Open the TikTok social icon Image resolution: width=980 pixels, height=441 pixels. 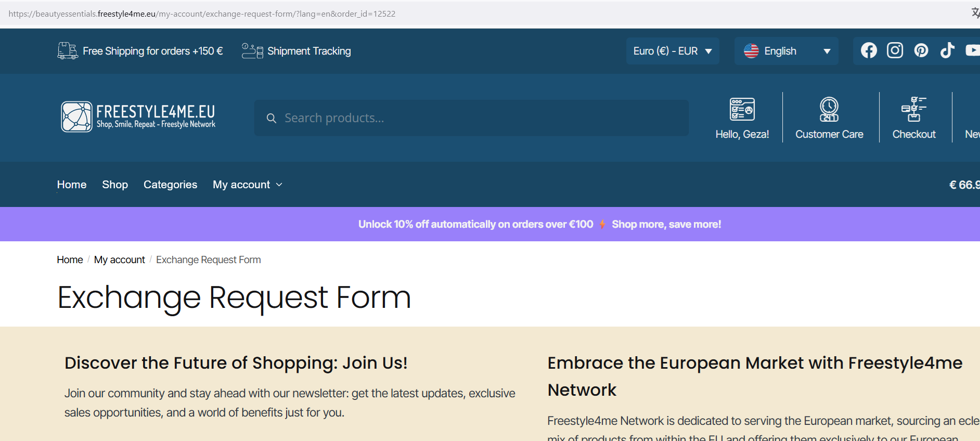point(947,50)
